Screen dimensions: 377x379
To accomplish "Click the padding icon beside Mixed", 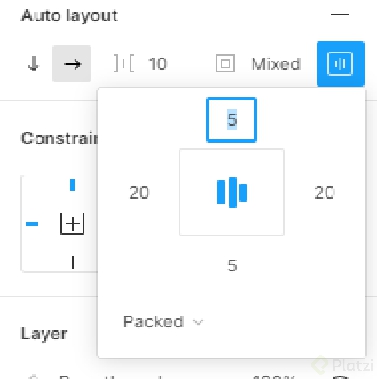I will tap(225, 63).
